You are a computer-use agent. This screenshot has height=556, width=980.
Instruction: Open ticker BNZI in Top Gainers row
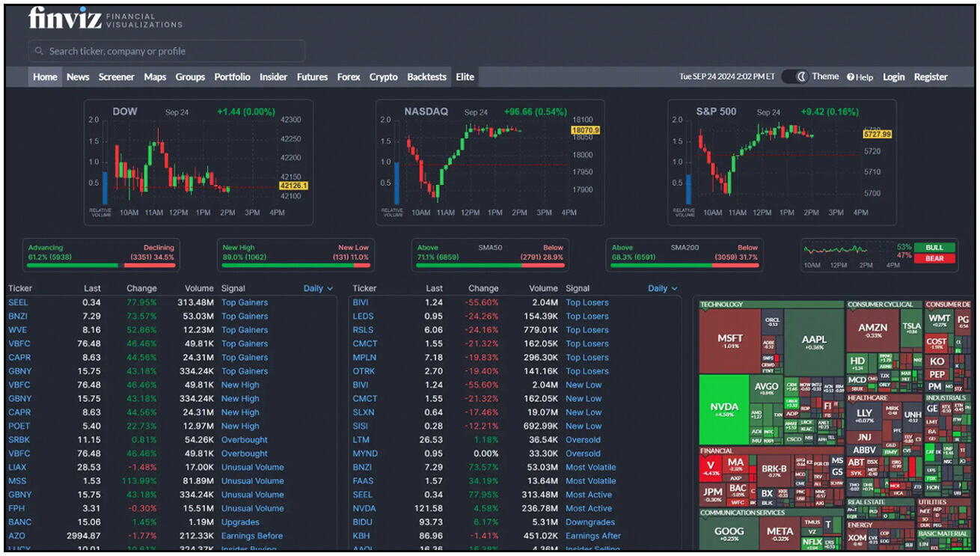pyautogui.click(x=18, y=316)
